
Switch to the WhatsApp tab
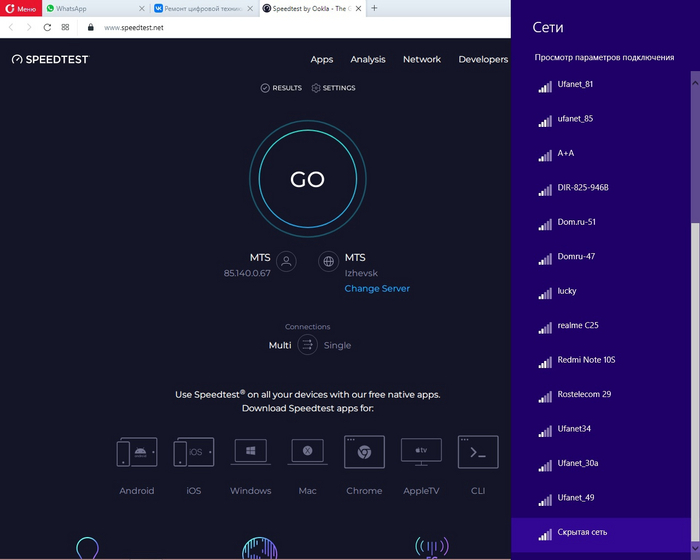point(96,8)
